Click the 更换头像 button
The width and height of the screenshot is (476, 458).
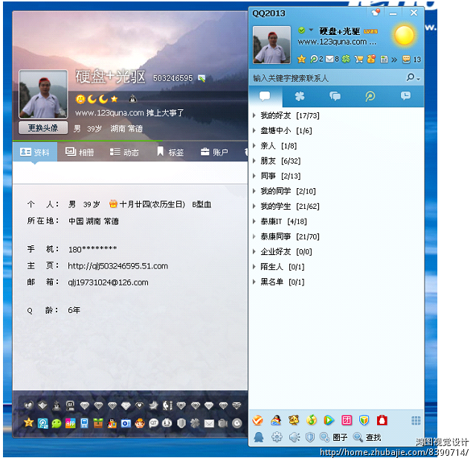(x=43, y=128)
